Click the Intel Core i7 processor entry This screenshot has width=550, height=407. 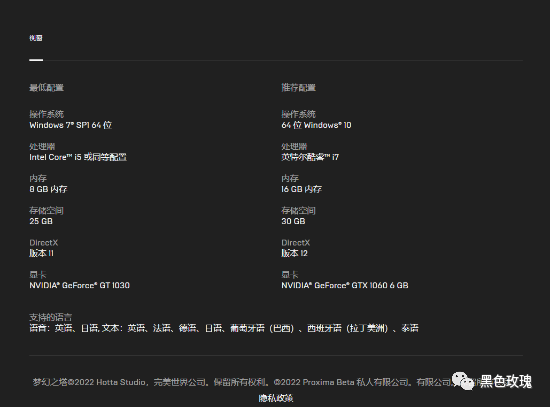310,157
